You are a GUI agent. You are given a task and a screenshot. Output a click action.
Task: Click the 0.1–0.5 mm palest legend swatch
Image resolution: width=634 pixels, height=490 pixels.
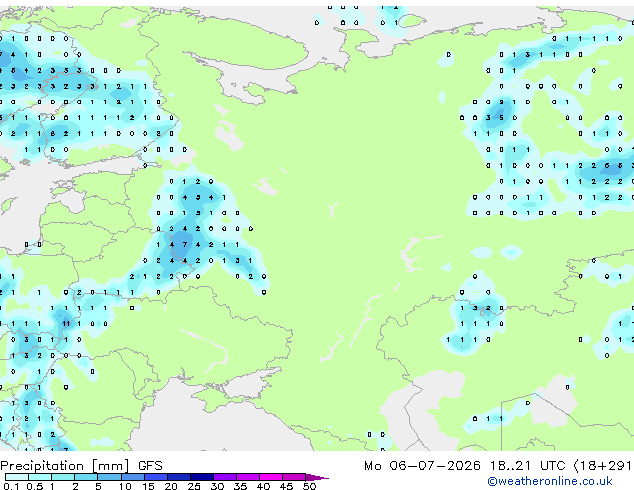pos(17,477)
